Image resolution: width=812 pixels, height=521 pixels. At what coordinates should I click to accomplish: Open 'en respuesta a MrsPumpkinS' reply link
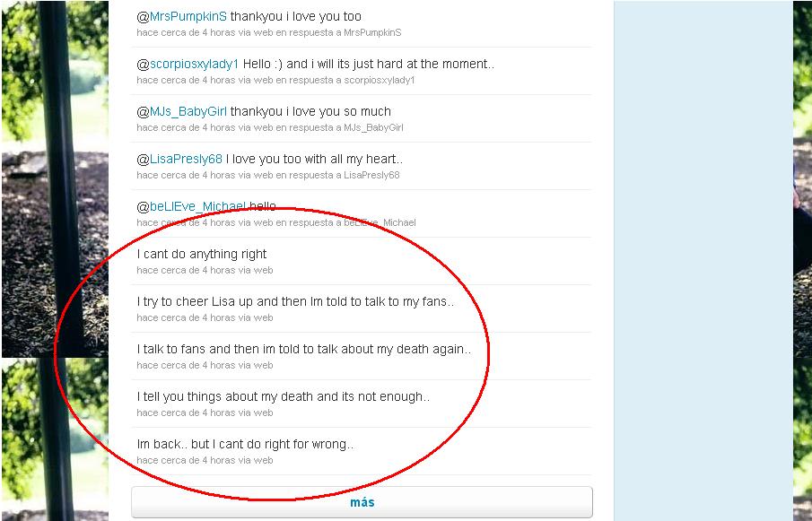coord(338,32)
